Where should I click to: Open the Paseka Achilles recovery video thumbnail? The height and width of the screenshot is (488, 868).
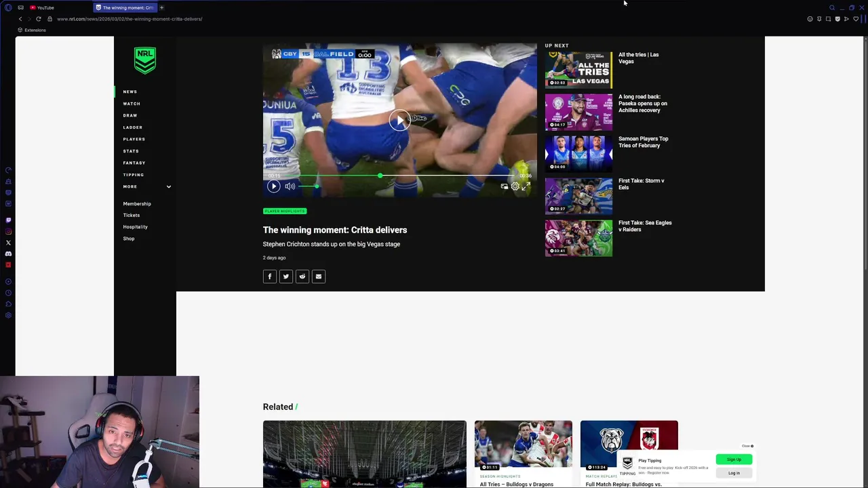(578, 112)
